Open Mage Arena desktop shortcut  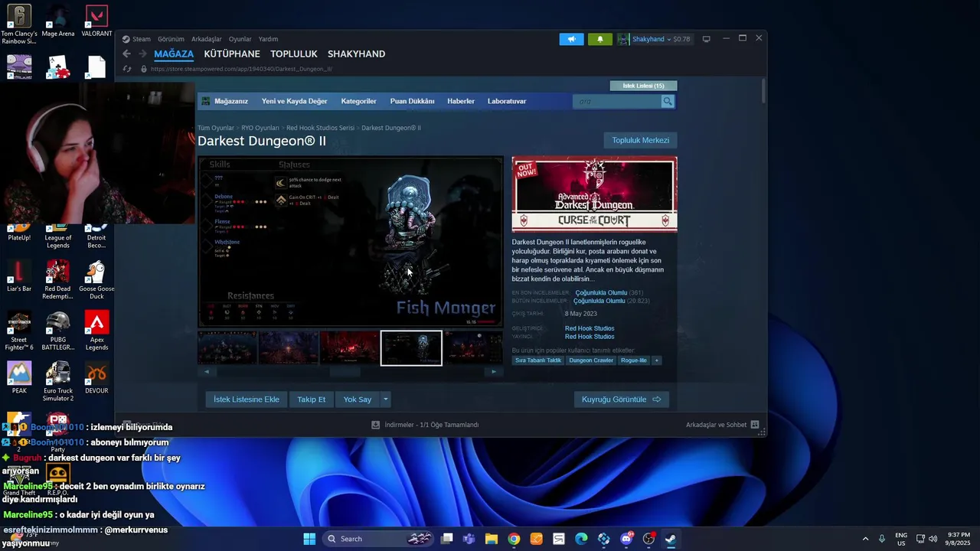pyautogui.click(x=58, y=21)
